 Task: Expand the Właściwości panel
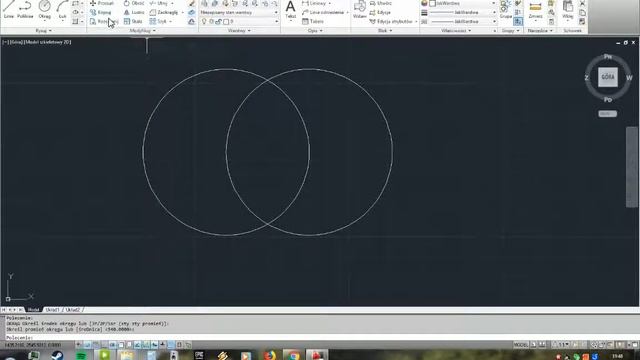(x=456, y=31)
